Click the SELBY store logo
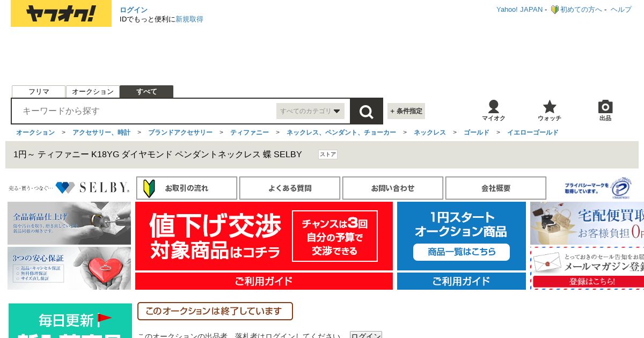 [x=69, y=188]
